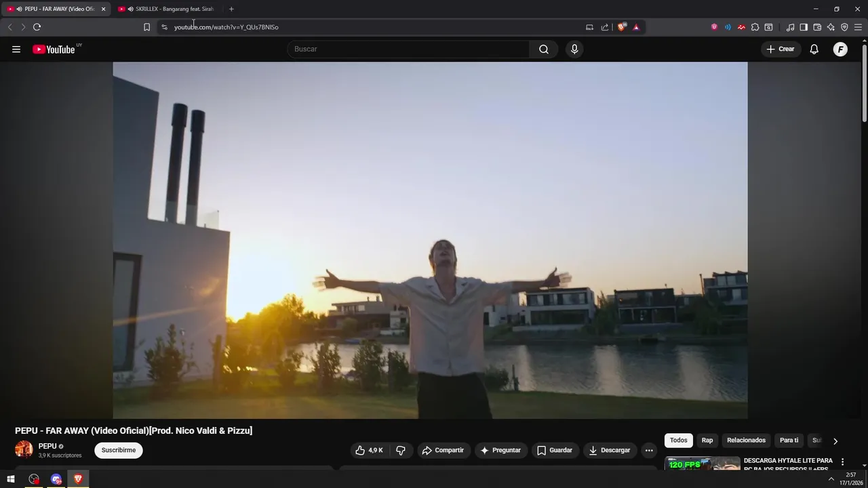Viewport: 868px width, 488px height.
Task: Open the Brave browser taskbar icon
Action: (78, 479)
